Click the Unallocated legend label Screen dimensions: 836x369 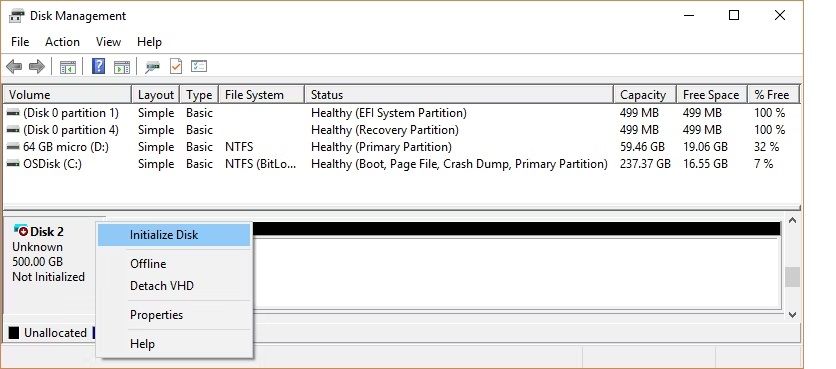pos(55,333)
